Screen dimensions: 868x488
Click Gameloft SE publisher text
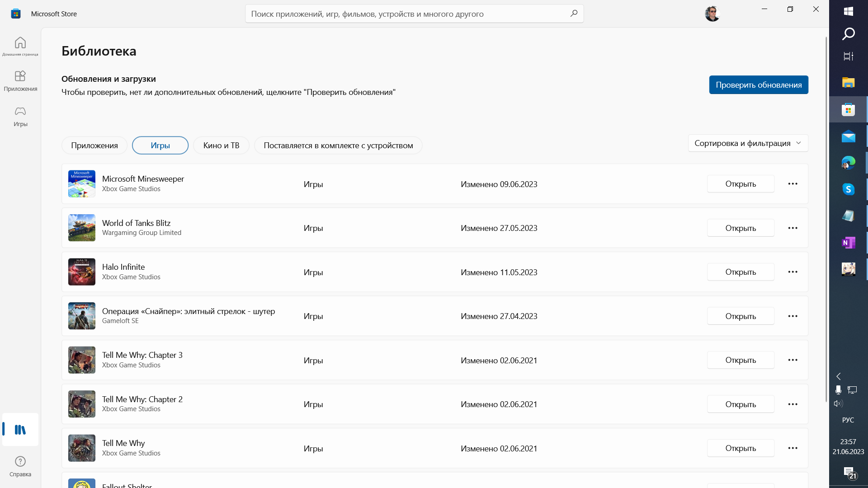(120, 321)
